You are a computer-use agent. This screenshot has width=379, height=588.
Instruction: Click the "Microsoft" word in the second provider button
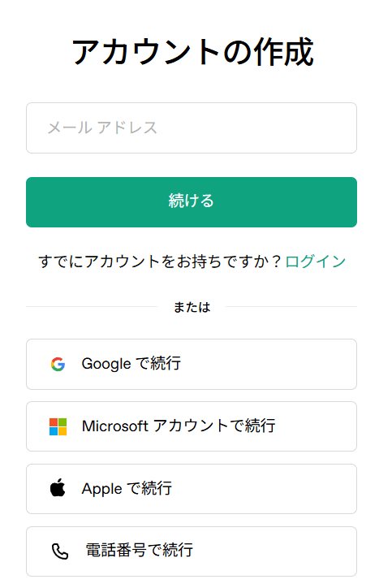[x=115, y=426]
